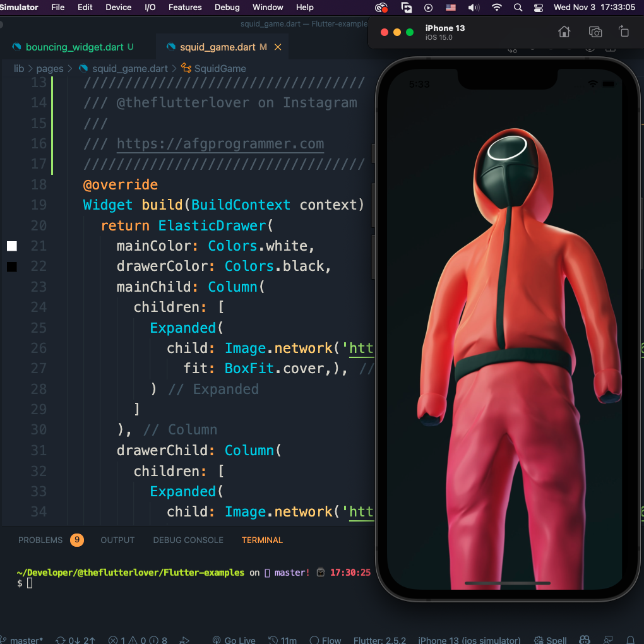This screenshot has width=644, height=644.
Task: Close the squid_game.dart editor tab
Action: [278, 47]
